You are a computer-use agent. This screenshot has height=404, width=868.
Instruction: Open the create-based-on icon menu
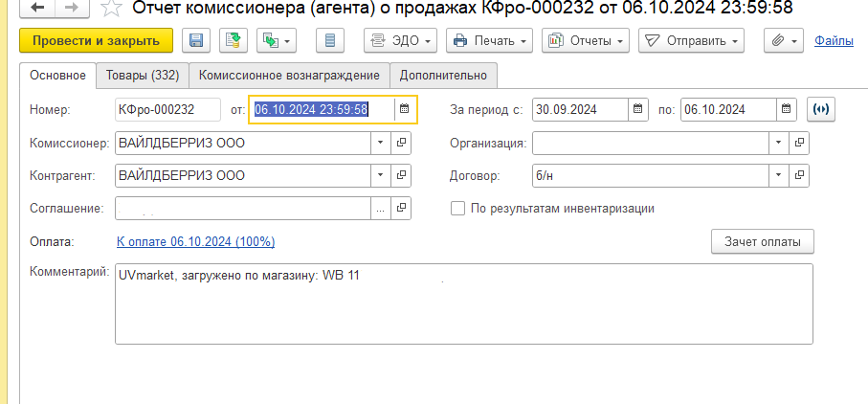(277, 41)
